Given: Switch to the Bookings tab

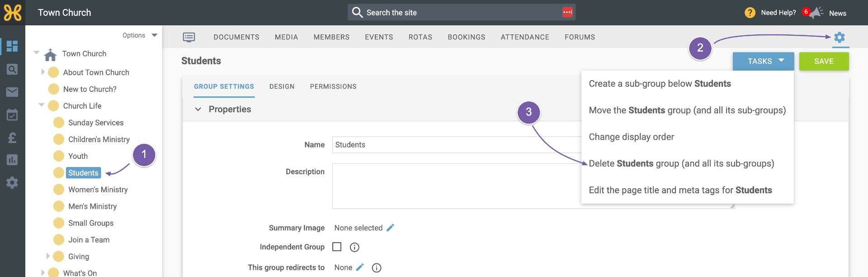Looking at the screenshot, I should [x=467, y=37].
